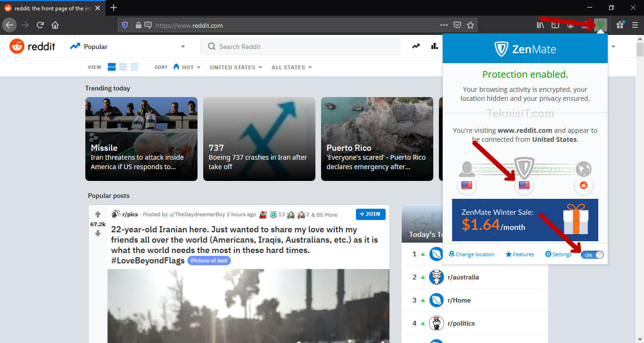644x343 pixels.
Task: Click the Search Reddit field
Action: point(300,47)
